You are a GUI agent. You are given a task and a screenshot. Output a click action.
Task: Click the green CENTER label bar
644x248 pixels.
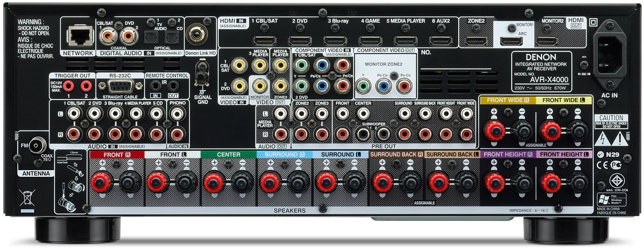[x=228, y=155]
